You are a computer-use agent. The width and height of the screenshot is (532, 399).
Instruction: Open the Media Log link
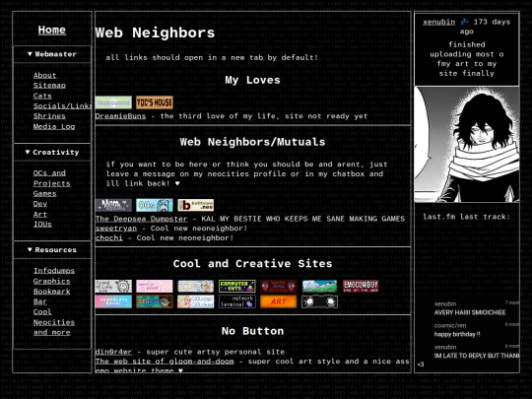coord(54,126)
